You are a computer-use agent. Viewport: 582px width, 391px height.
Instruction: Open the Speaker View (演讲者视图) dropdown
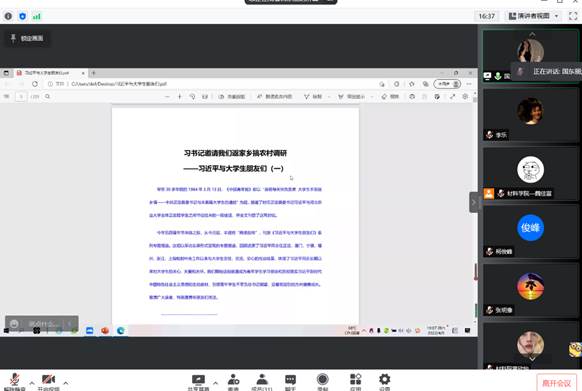534,16
